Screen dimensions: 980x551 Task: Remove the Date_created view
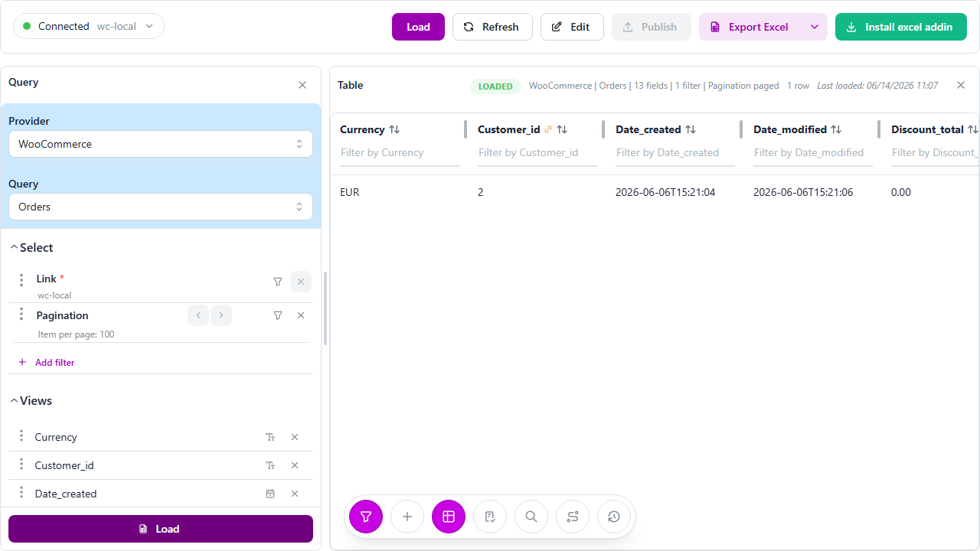click(295, 494)
